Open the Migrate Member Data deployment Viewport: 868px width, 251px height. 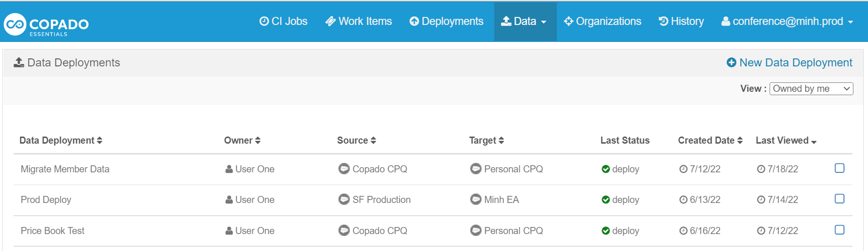pyautogui.click(x=65, y=169)
